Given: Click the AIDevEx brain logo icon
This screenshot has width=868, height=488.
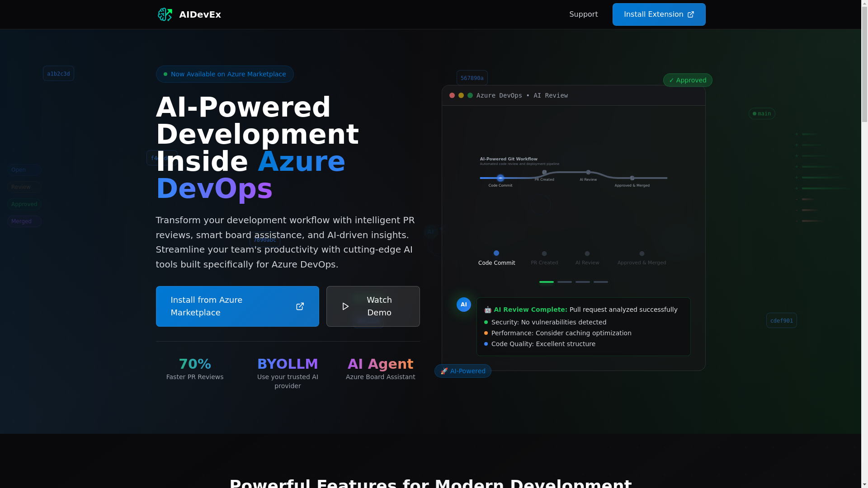Looking at the screenshot, I should [x=165, y=14].
